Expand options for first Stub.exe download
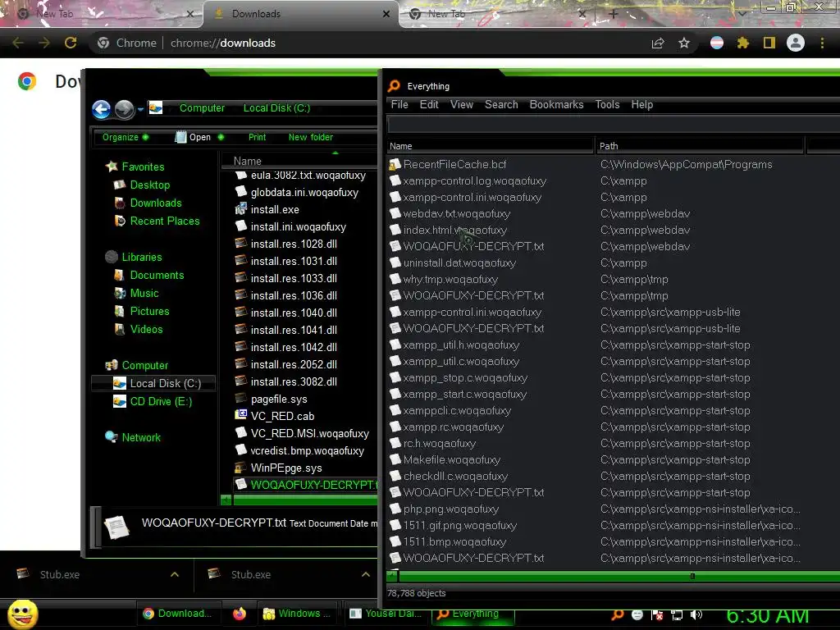840x630 pixels. pos(175,574)
